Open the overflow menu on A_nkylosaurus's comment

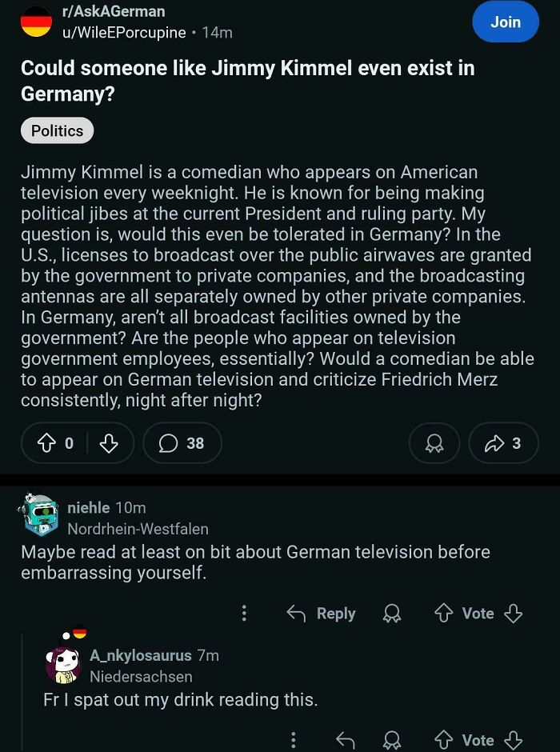coord(293,740)
